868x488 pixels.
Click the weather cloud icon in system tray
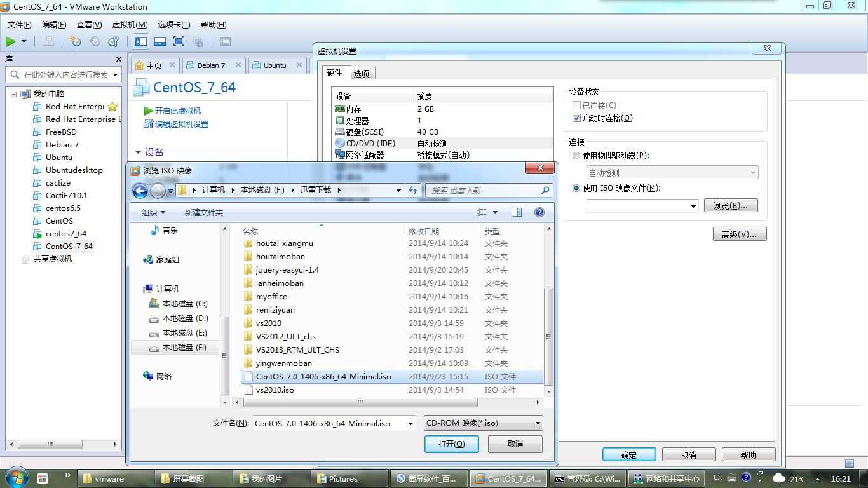coord(779,478)
